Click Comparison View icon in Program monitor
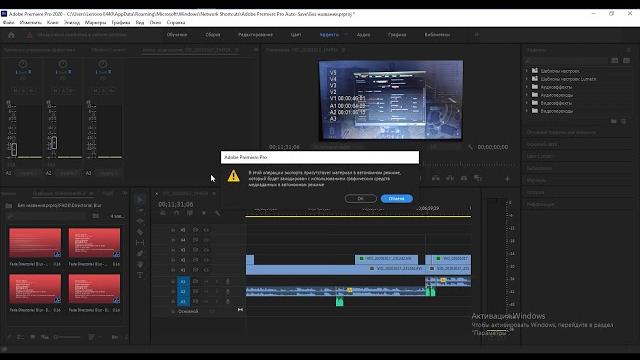This screenshot has width=640, height=360. 478,178
